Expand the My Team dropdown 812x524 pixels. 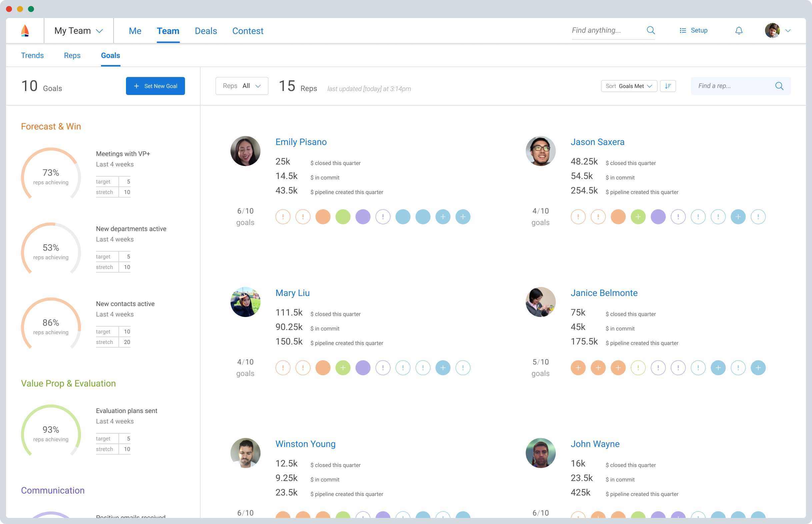(79, 31)
